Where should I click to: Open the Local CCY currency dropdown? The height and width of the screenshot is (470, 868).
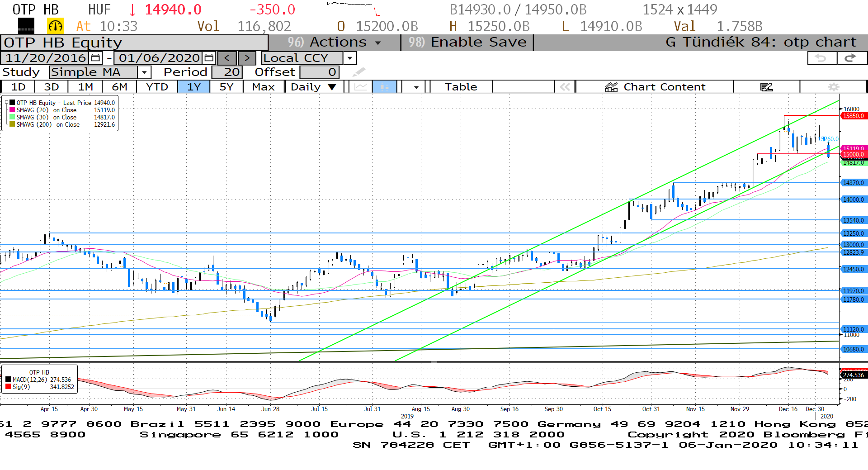pos(349,58)
